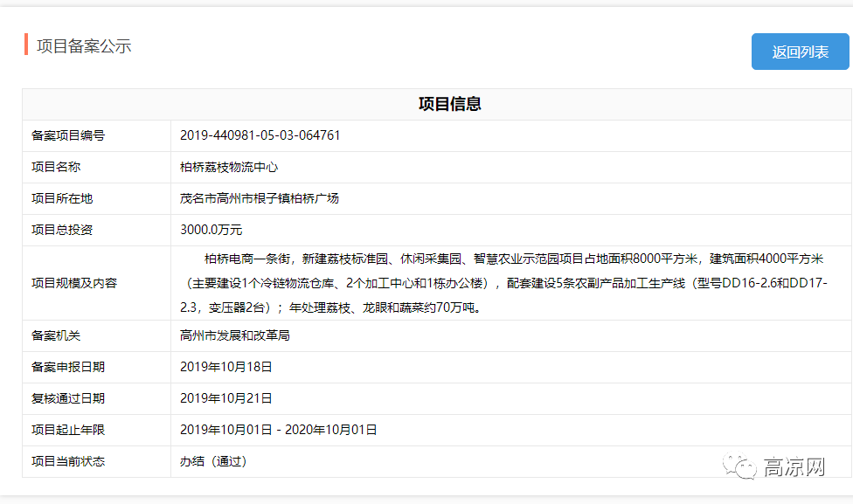Image resolution: width=853 pixels, height=504 pixels.
Task: Click the 项目总投资 label cell
Action: click(96, 230)
